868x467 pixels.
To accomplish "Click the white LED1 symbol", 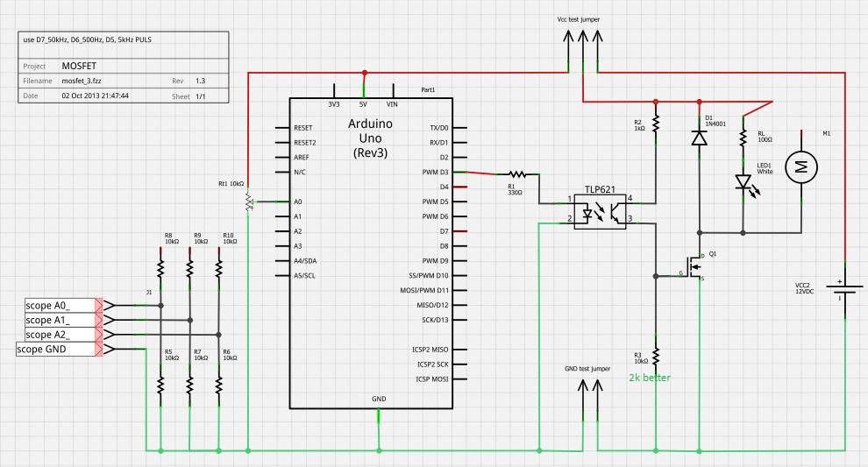I will tap(743, 182).
